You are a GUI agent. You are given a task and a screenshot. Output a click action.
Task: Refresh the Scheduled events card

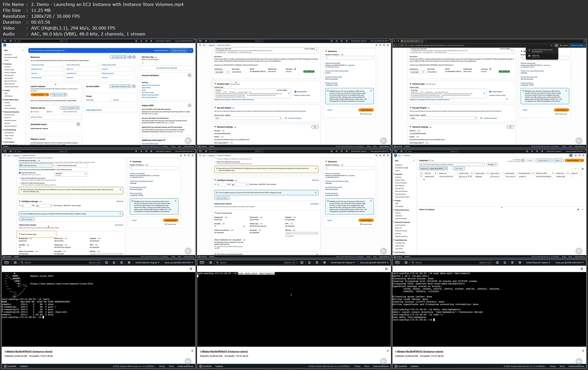click(x=78, y=124)
